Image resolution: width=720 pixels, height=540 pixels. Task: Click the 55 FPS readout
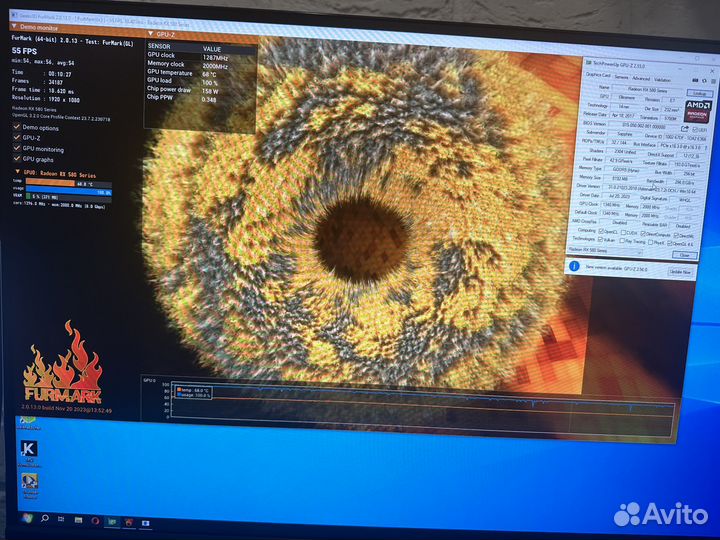click(x=24, y=51)
